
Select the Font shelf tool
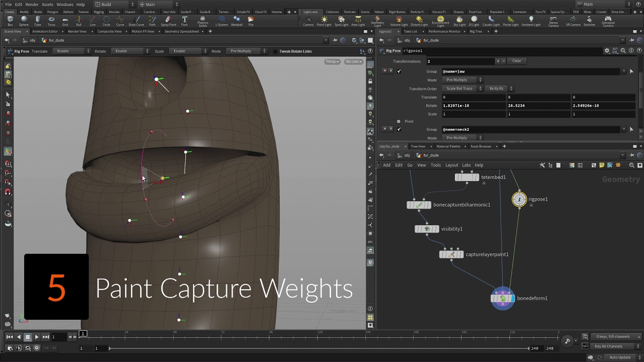pyautogui.click(x=185, y=21)
